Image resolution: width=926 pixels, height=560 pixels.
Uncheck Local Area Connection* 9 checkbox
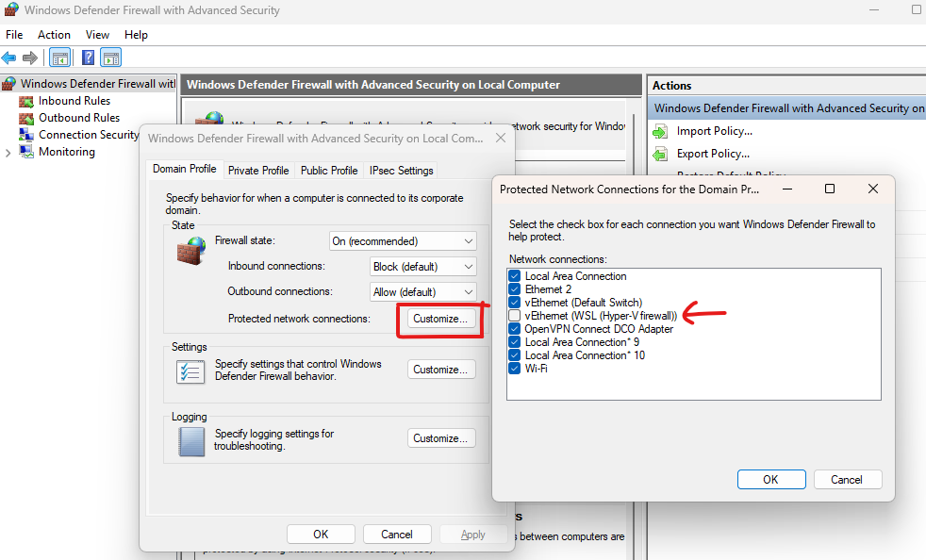click(x=514, y=342)
